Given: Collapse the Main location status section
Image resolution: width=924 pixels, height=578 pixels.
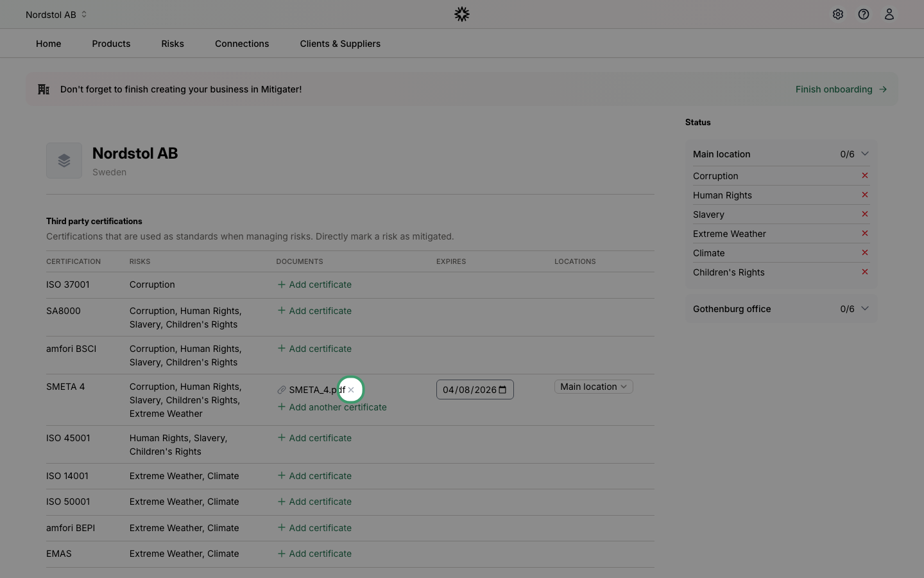Looking at the screenshot, I should point(781,154).
